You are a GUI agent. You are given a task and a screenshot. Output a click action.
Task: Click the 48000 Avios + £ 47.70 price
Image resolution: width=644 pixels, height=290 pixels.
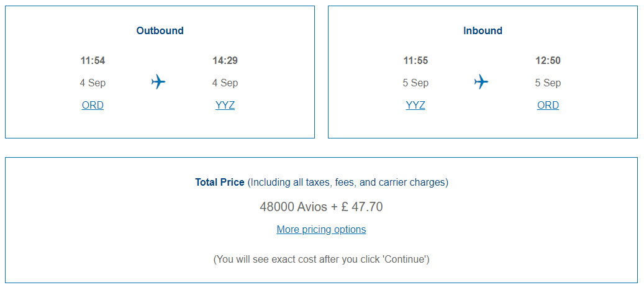click(321, 207)
